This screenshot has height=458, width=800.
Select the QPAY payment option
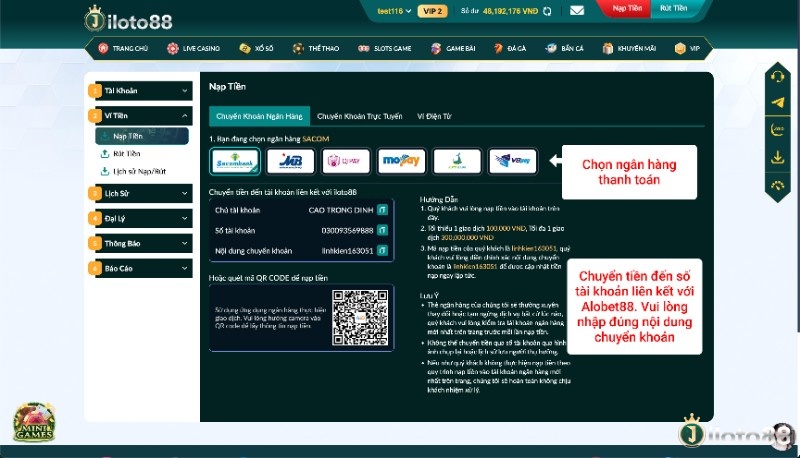tap(346, 161)
